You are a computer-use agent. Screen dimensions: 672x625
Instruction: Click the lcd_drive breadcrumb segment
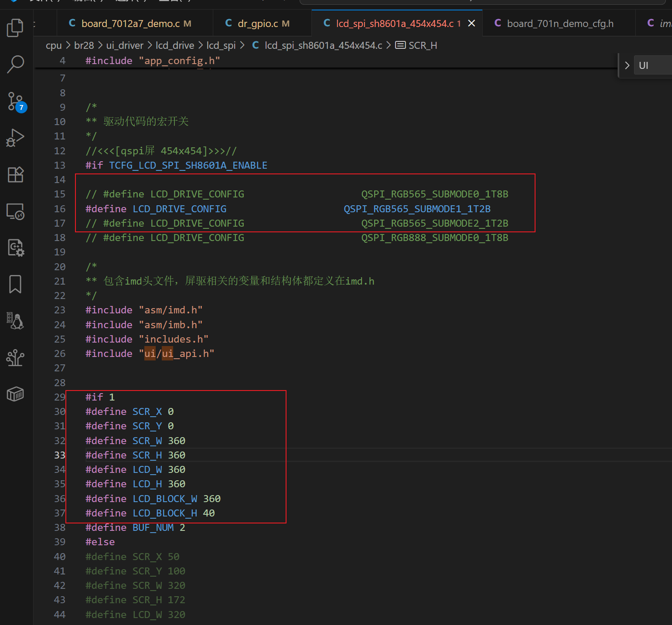coord(175,45)
